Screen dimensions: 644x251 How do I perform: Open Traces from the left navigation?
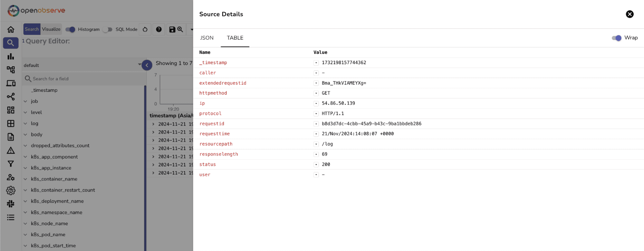10,69
